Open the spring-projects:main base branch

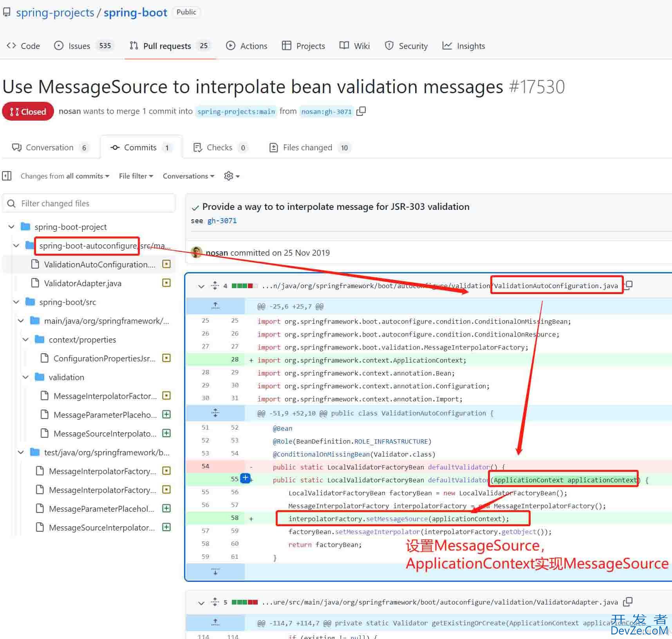coord(236,112)
